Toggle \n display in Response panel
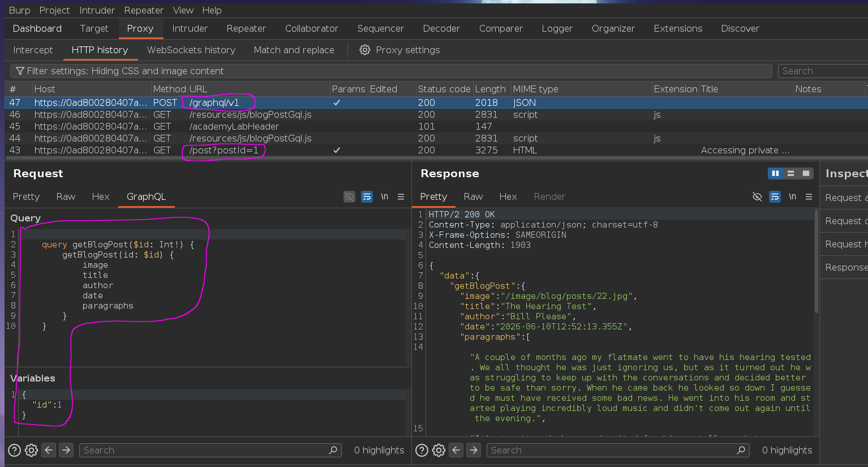The image size is (868, 467). pos(792,196)
